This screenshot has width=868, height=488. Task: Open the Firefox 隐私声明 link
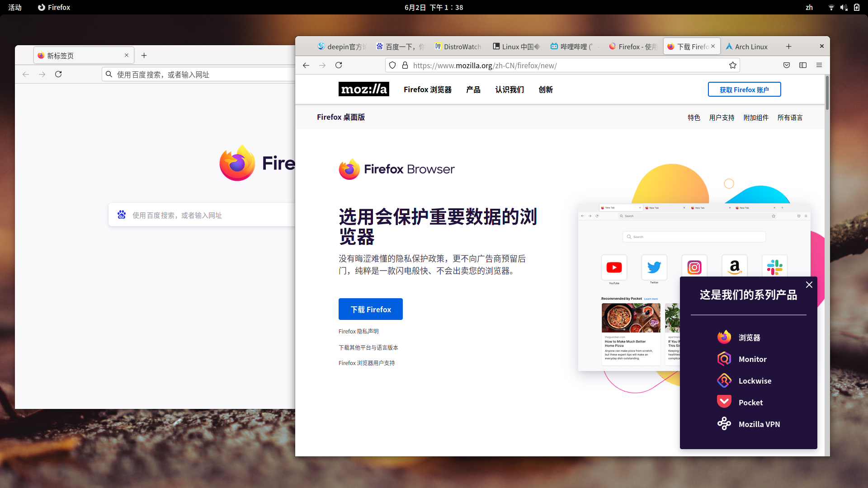pyautogui.click(x=359, y=331)
